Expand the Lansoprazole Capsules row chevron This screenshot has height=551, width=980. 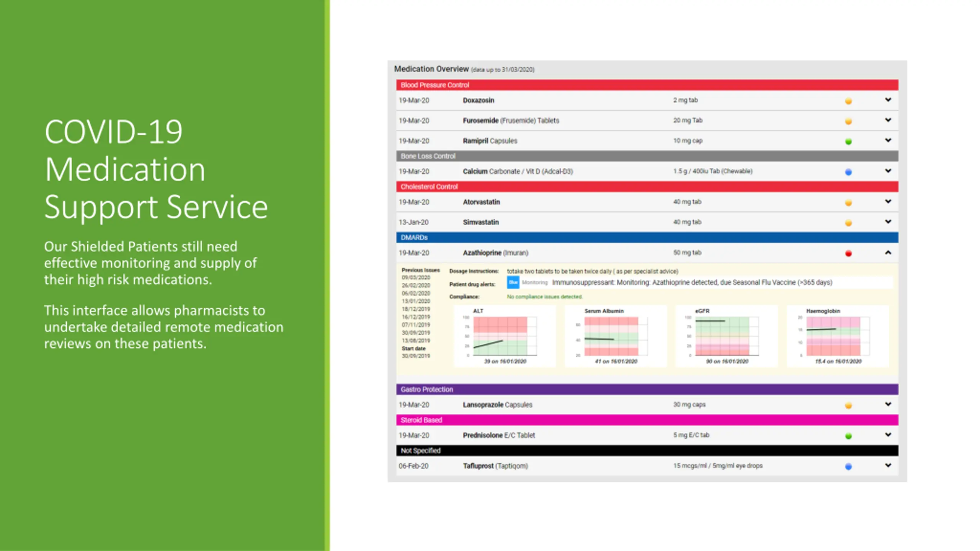point(888,404)
